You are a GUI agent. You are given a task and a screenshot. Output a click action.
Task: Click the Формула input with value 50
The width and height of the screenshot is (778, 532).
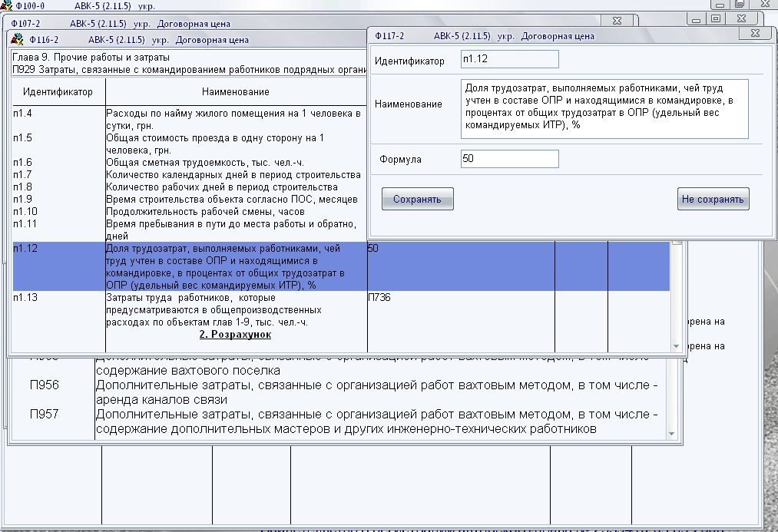(x=509, y=159)
